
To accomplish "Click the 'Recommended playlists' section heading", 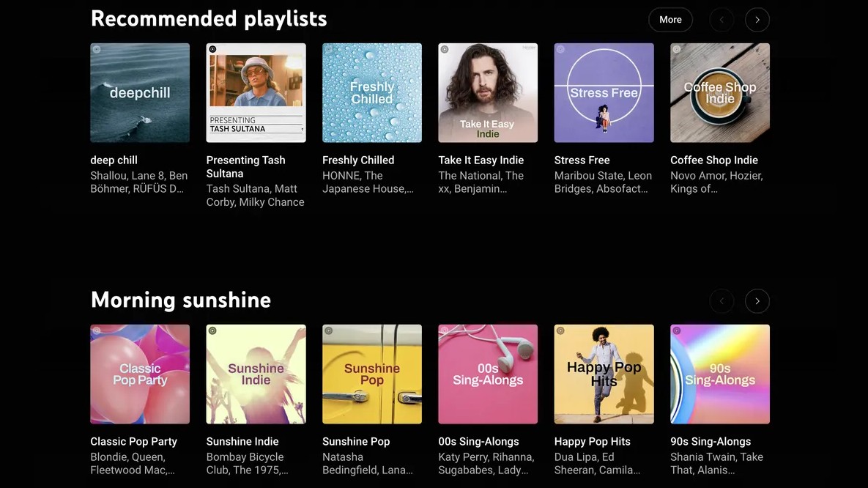I will (209, 19).
